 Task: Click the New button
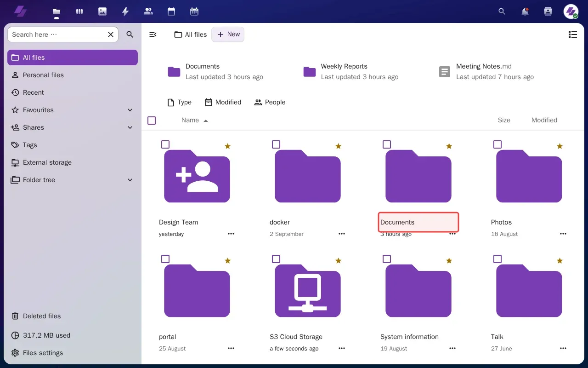[228, 34]
